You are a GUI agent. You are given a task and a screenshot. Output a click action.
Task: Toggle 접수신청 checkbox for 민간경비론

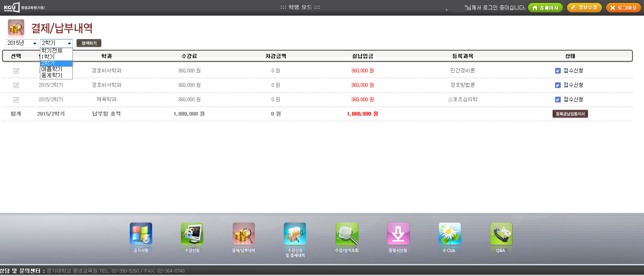[558, 71]
